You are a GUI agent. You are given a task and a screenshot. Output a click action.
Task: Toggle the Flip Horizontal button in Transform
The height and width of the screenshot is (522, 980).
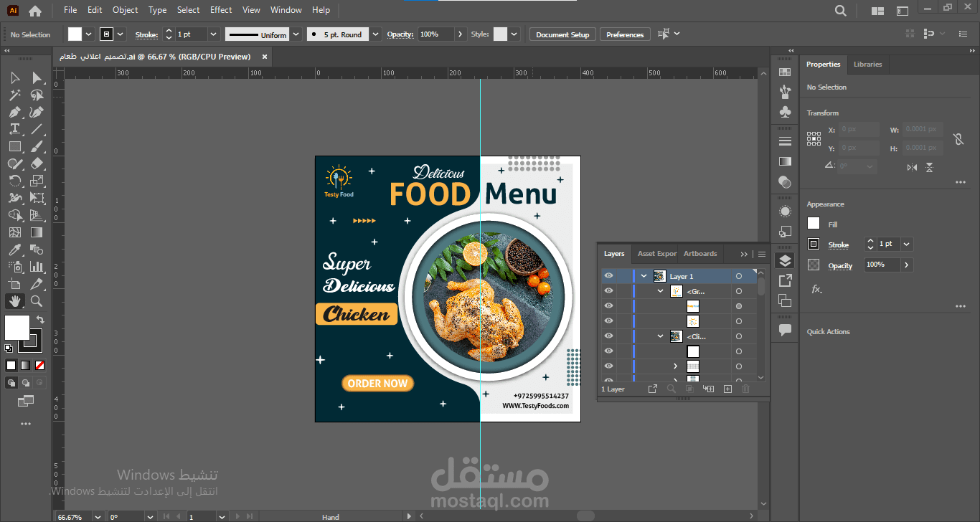912,167
